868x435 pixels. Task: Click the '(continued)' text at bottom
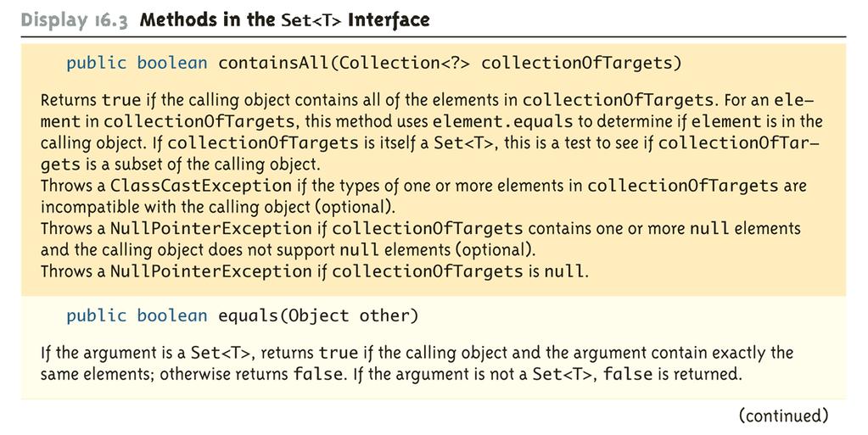pyautogui.click(x=784, y=415)
